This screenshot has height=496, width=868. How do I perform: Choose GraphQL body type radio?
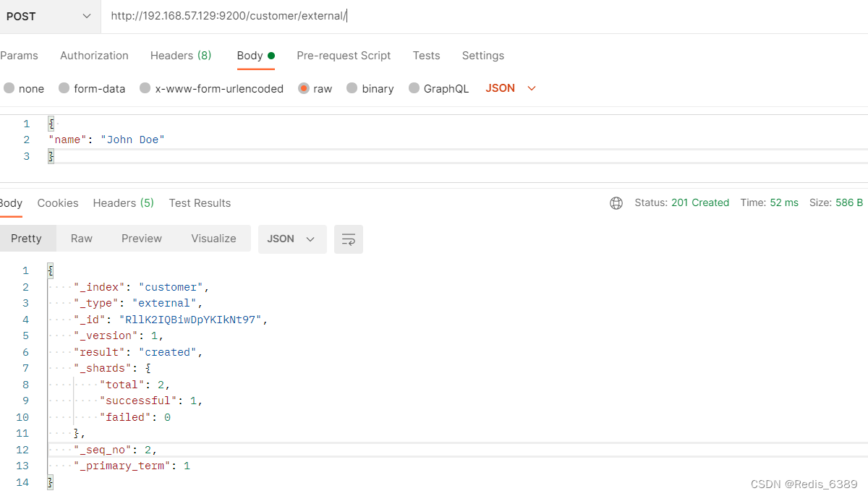click(x=414, y=88)
